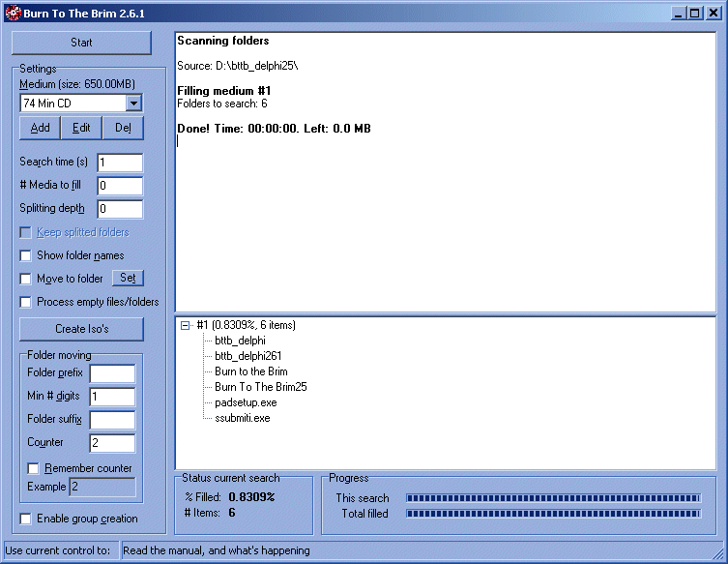Click the Medium size 650.00MB label
Screen dimensions: 728x564
[x=77, y=84]
